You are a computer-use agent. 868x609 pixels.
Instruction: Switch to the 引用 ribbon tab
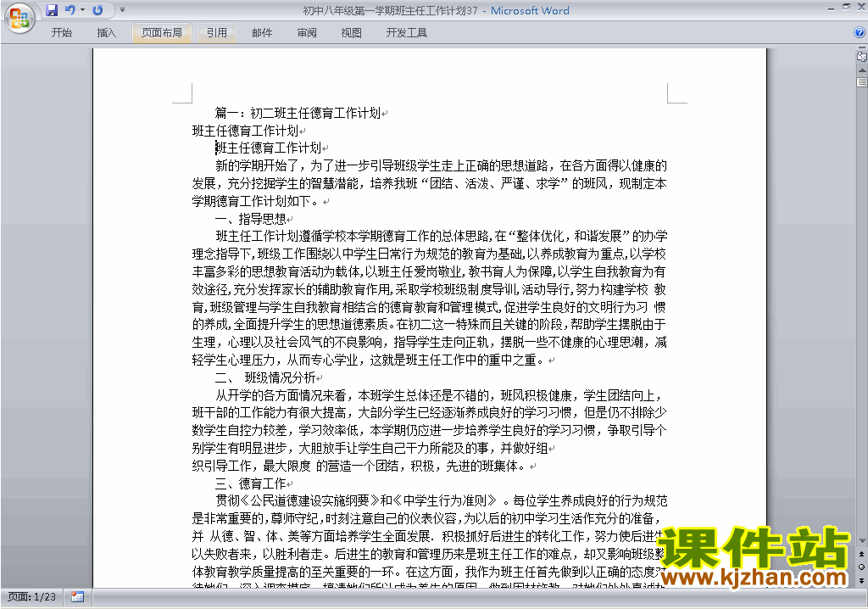(216, 33)
